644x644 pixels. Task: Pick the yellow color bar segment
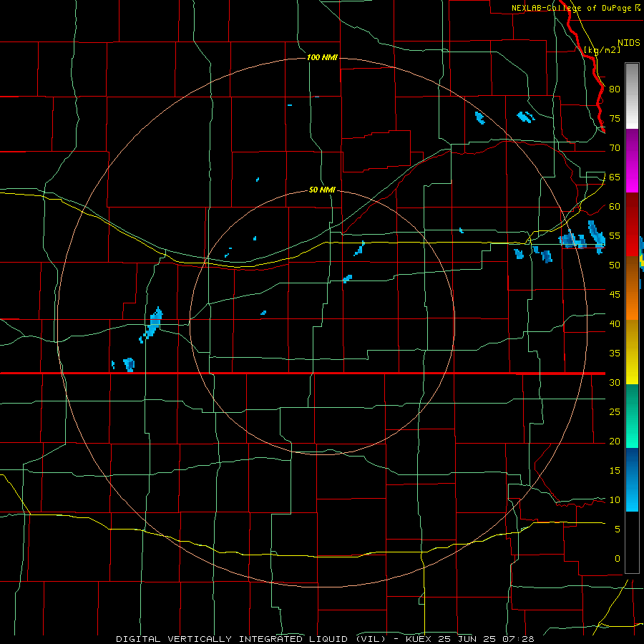point(632,352)
